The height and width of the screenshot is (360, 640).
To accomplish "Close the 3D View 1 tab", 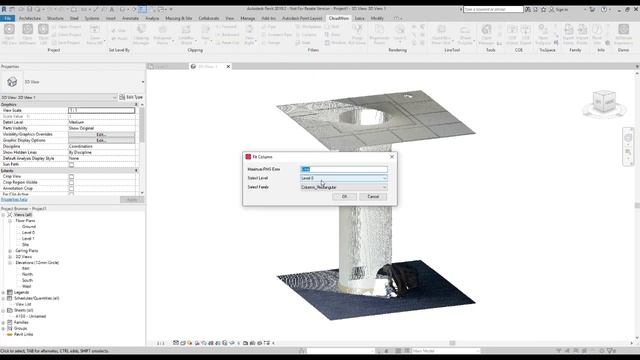I will tap(228, 67).
